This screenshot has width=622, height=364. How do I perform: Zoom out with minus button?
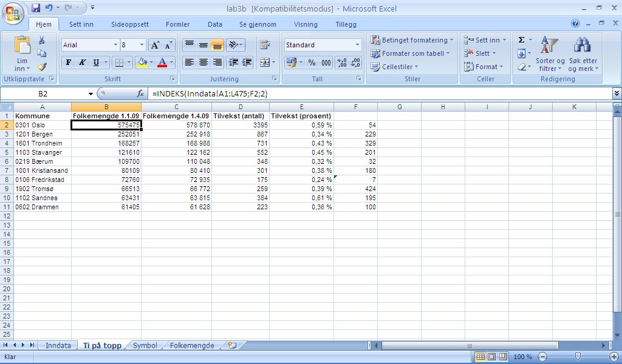[542, 357]
